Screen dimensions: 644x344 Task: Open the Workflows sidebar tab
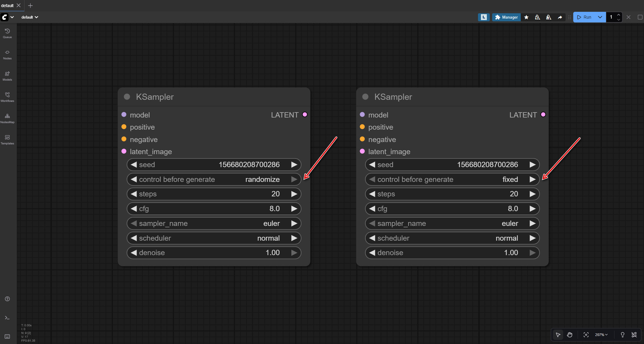[7, 97]
